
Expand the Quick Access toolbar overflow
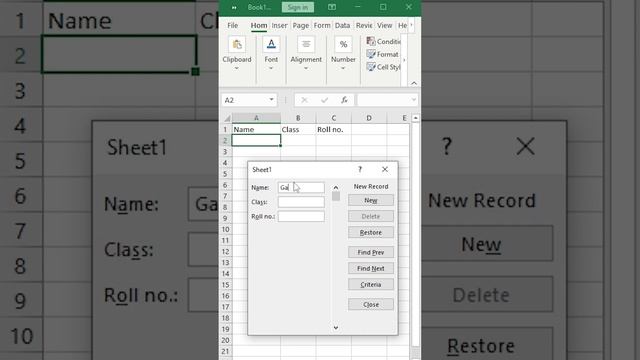[x=234, y=7]
